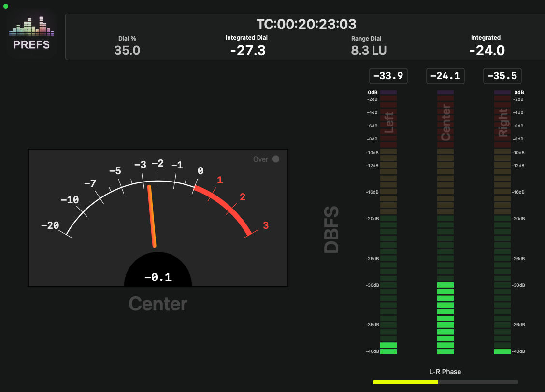Click the -0.1 value on the VU dial hub
The height and width of the screenshot is (392, 545).
[x=158, y=277]
